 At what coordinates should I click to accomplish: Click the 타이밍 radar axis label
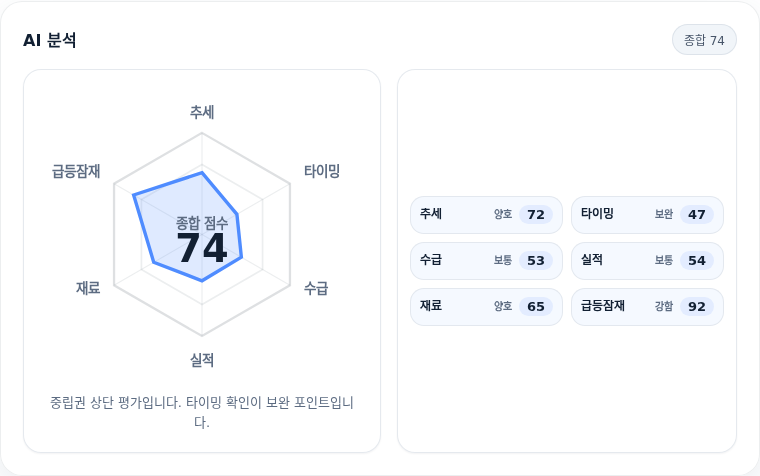point(322,171)
